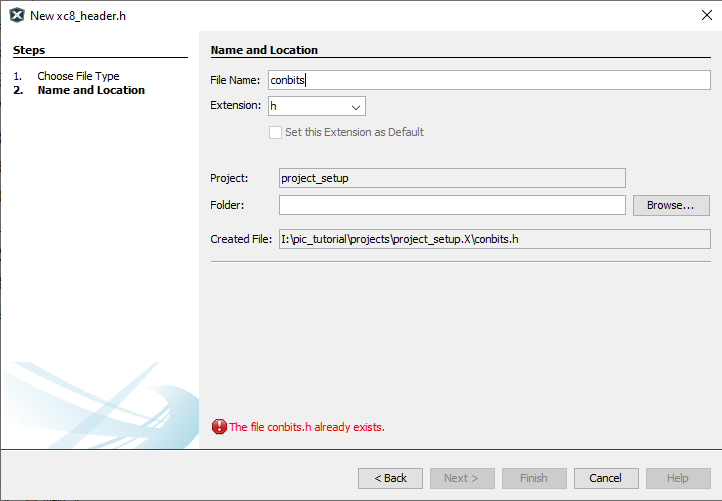Click the red error icon beside the warning

pyautogui.click(x=219, y=427)
